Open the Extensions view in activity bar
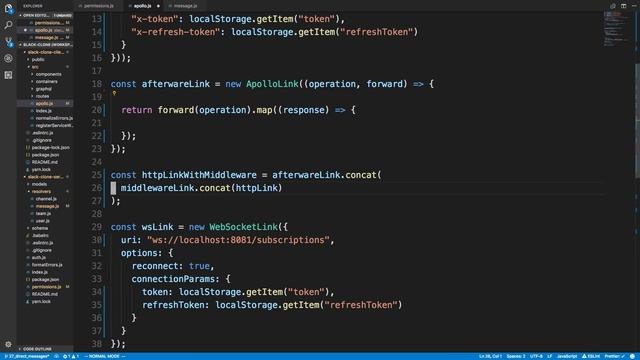Image resolution: width=640 pixels, height=360 pixels. coord(8,75)
